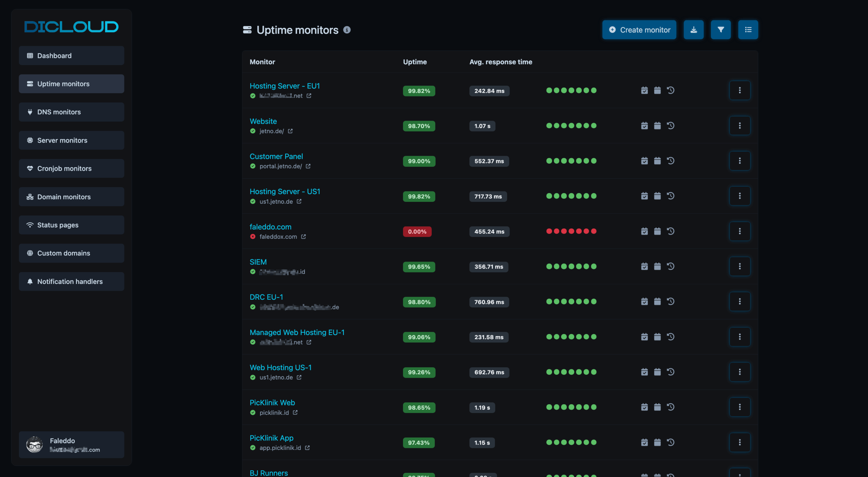Open the PicKlinik App monitor link
The width and height of the screenshot is (868, 477).
[272, 438]
